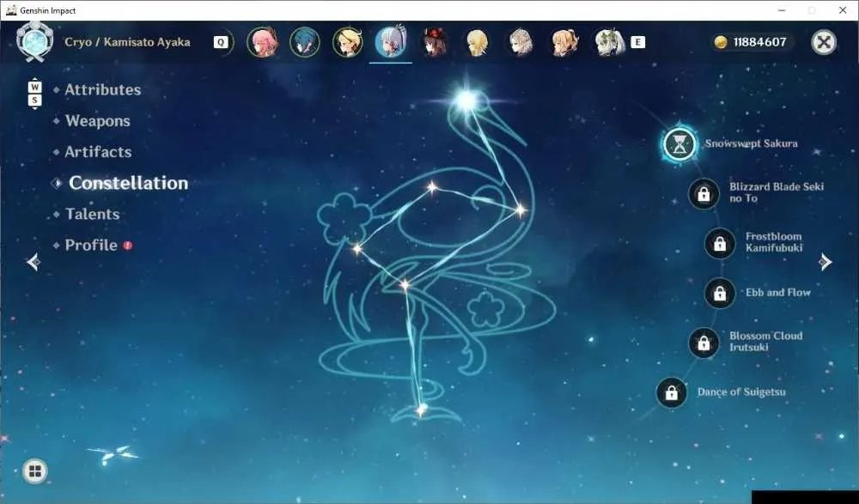Go to next character with right arrow
Viewport: 859px width, 504px height.
(825, 262)
